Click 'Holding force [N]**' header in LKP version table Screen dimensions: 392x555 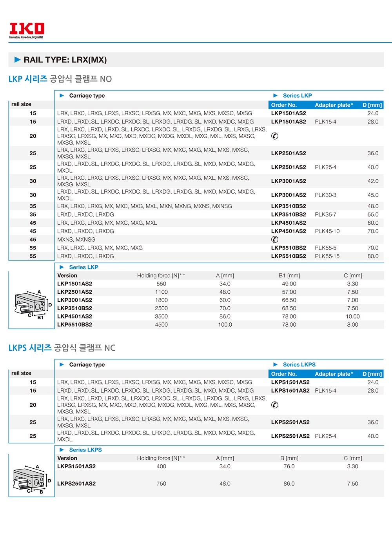pyautogui.click(x=161, y=275)
